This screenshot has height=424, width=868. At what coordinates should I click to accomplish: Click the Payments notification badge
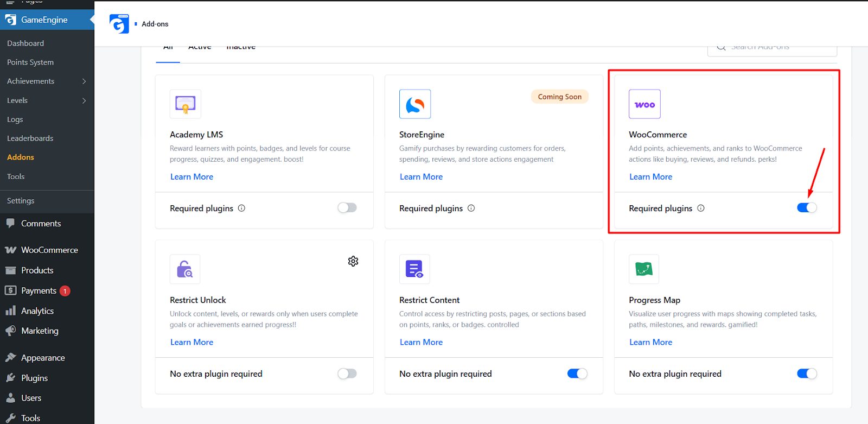[65, 291]
